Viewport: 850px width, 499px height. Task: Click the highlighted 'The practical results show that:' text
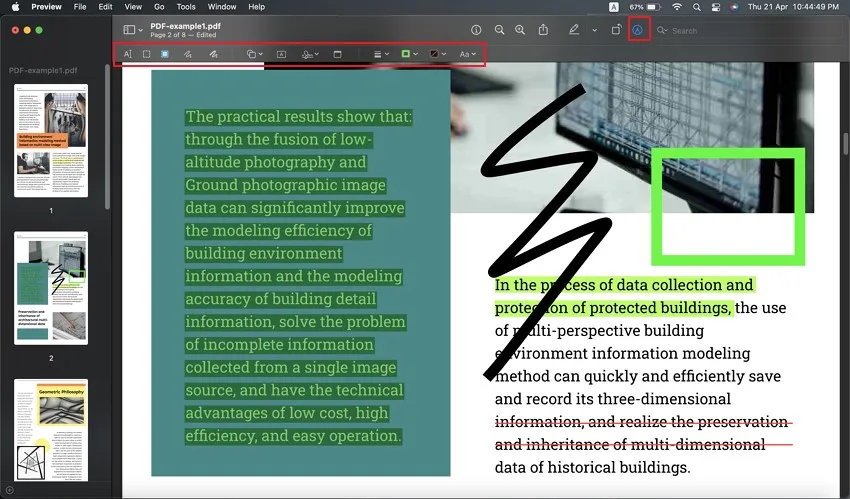pos(299,116)
